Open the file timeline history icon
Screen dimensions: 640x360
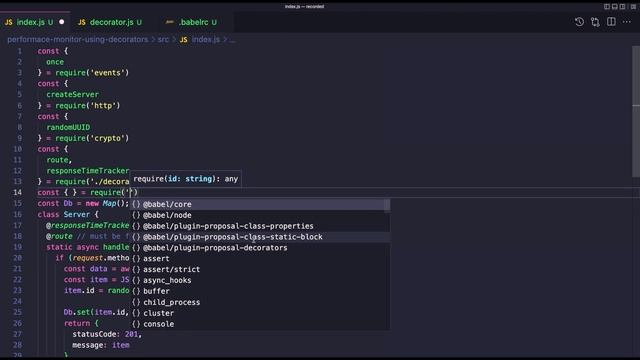pos(579,22)
